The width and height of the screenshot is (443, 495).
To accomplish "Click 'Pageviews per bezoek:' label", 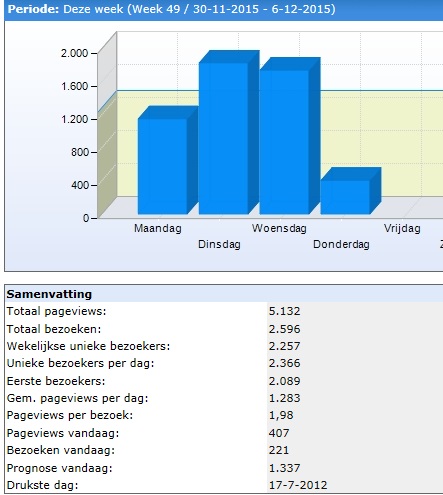I will tap(70, 415).
